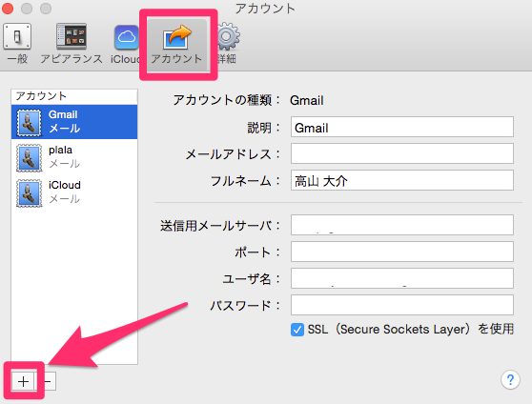This screenshot has width=532, height=404.
Task: Select the Gmail account row
Action: point(74,122)
